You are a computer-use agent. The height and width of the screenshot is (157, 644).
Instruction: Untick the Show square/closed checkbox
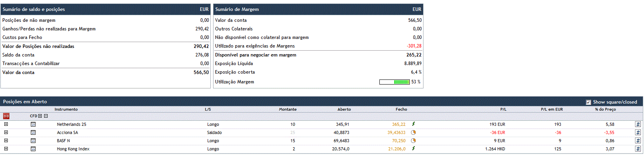(588, 102)
